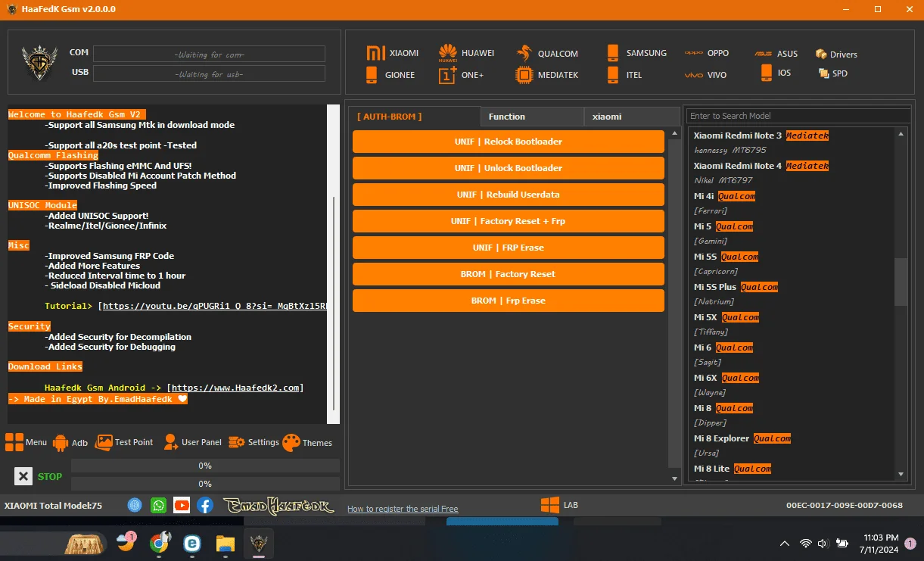Open the website globe icon
This screenshot has width=924, height=561.
(x=135, y=505)
